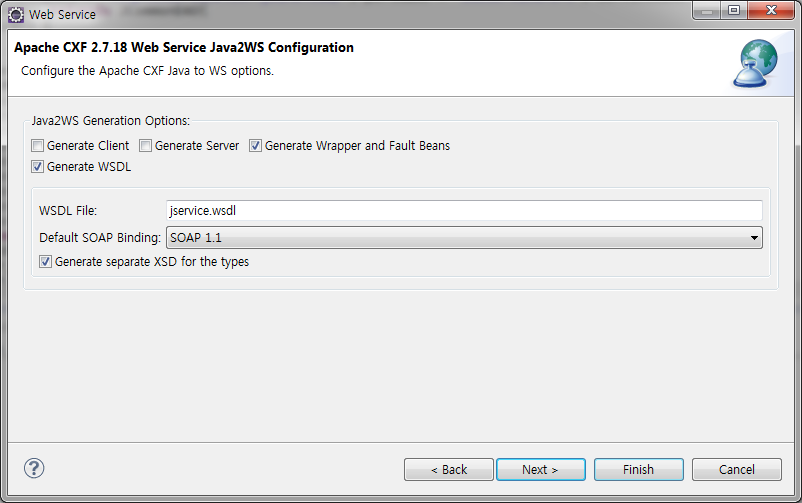
Task: Proceed with the Next button
Action: [541, 470]
